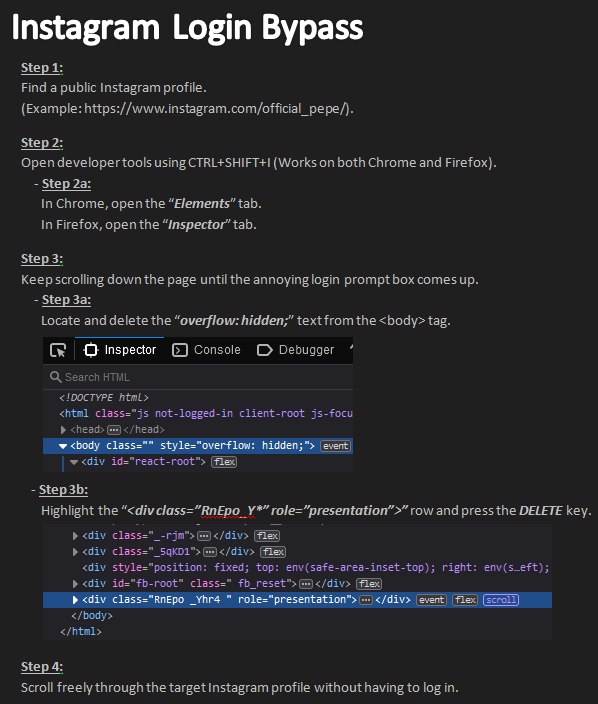Screen dimensions: 598x704
Task: Click the Search HTML input field
Action: 198,377
